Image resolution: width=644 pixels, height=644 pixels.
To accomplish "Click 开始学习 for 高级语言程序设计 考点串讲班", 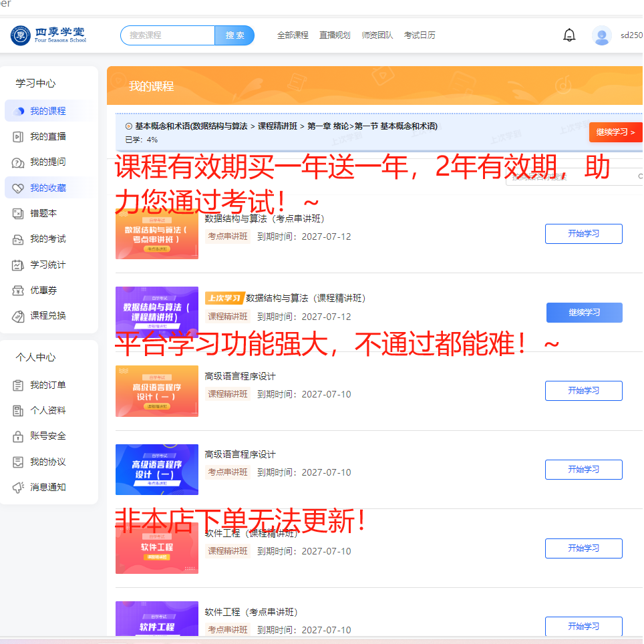I will 584,470.
